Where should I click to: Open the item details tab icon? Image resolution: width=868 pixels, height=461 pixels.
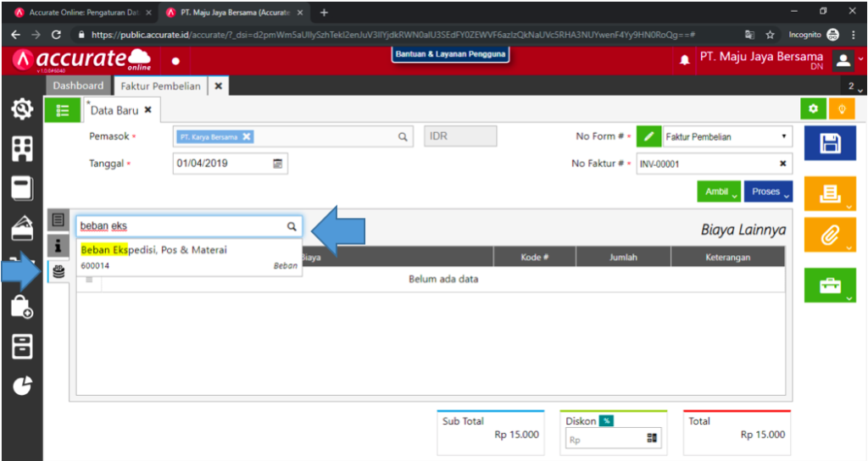point(58,219)
